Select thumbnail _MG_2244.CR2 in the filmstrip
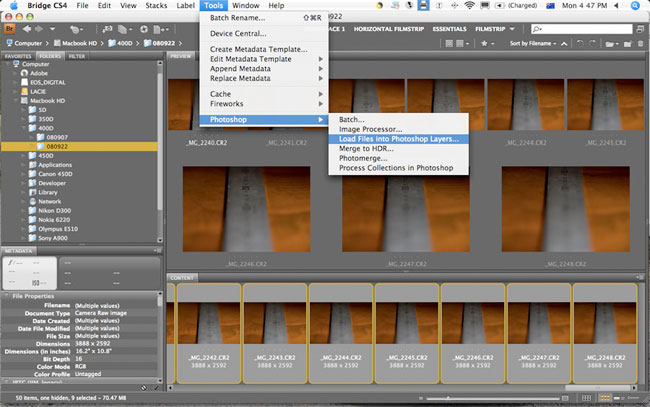Viewport: 650px width, 407px height. 341,333
